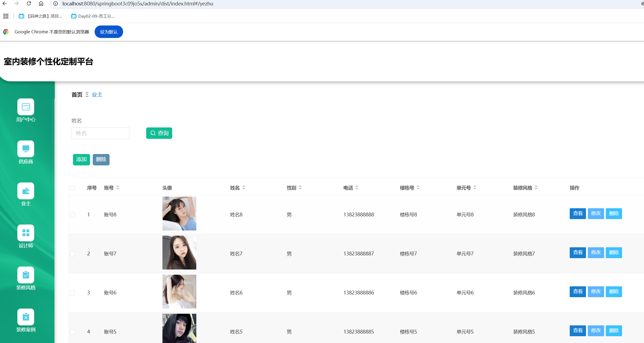The width and height of the screenshot is (644, 343).
Task: Click the green 添加 button
Action: click(81, 159)
